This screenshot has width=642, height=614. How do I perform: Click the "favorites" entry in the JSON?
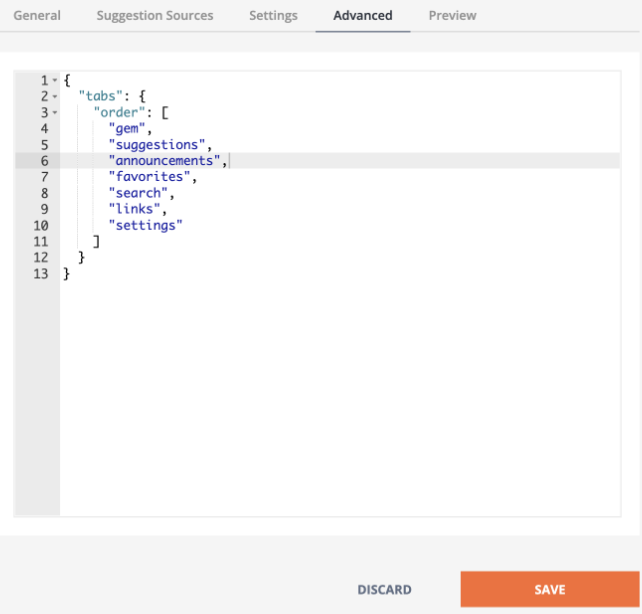click(x=149, y=177)
